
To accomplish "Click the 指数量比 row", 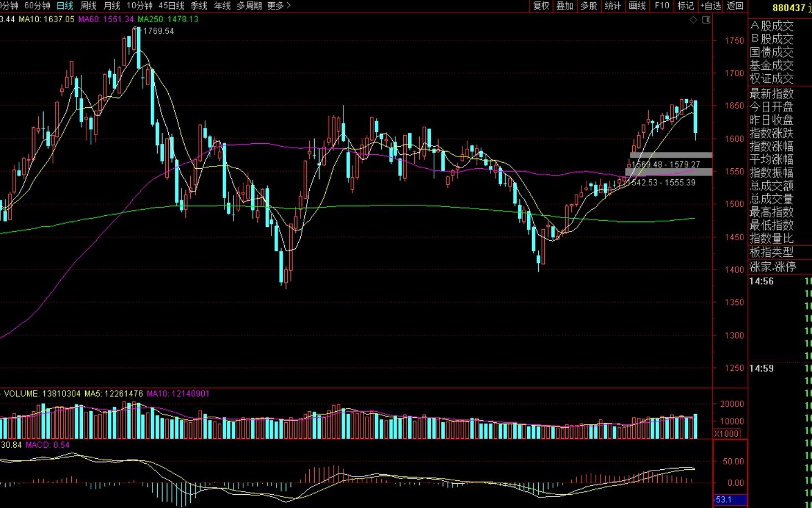I will [x=772, y=239].
